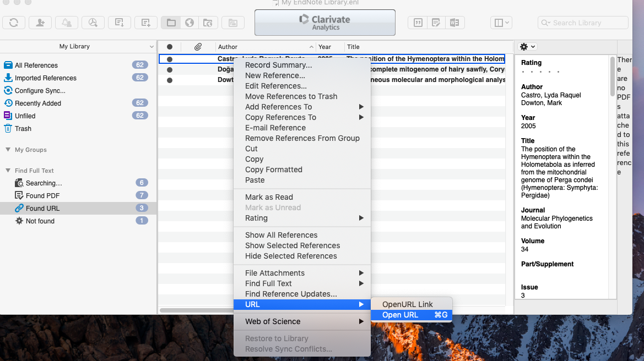Click the Format Bibliography toolbar icon

(436, 23)
